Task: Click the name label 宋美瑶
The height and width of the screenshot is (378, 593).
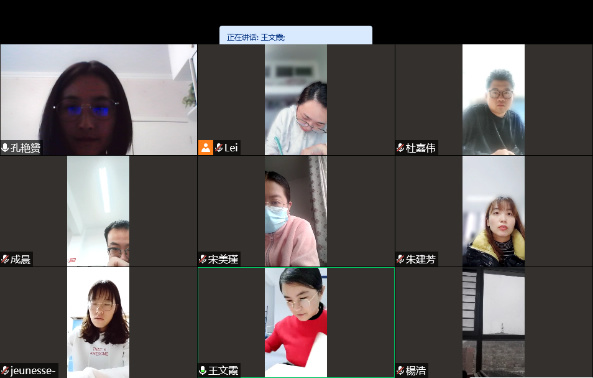Action: click(223, 259)
